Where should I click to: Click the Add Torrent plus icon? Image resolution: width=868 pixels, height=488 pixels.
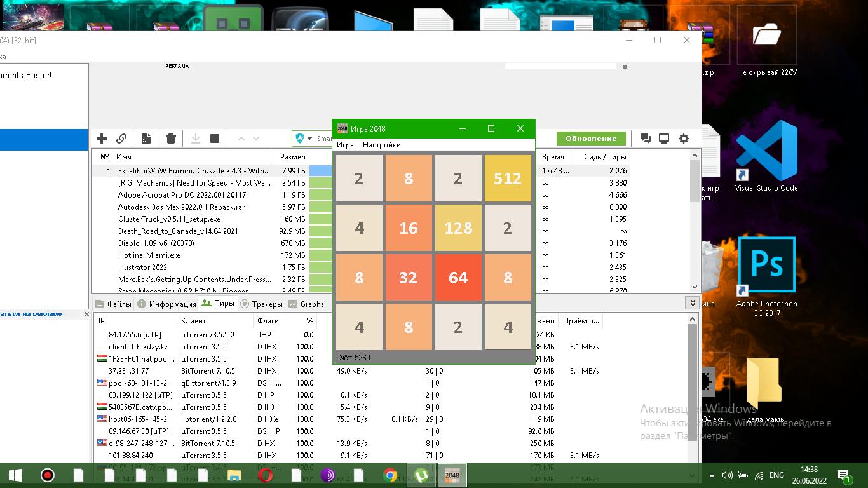(102, 139)
